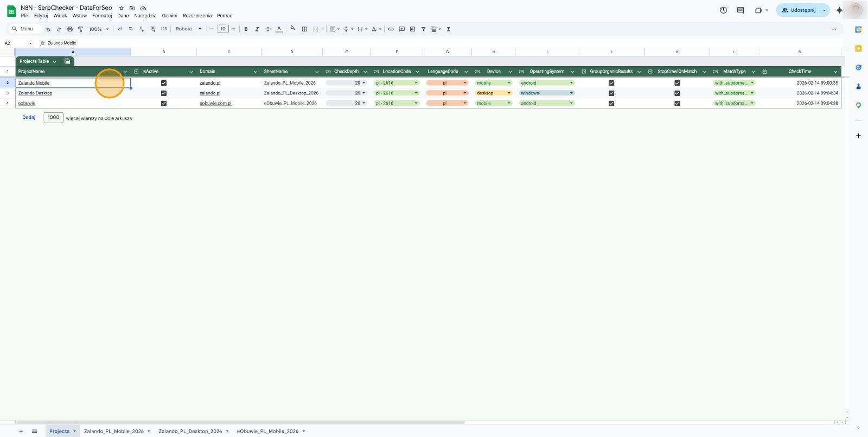Toggle IsActive checkbox for eobuwie row
This screenshot has height=437, width=868.
[x=163, y=103]
